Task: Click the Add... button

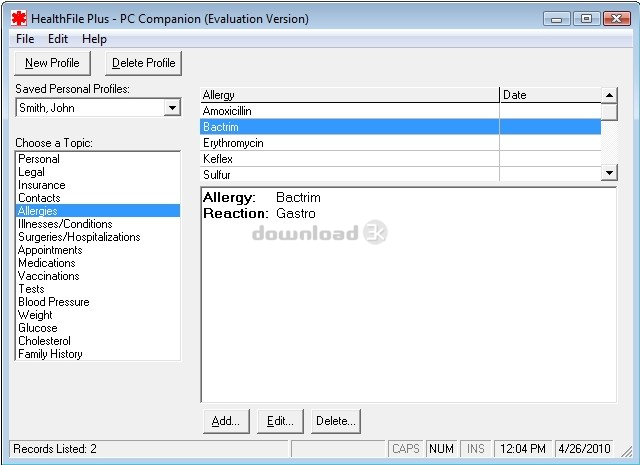Action: click(x=225, y=421)
